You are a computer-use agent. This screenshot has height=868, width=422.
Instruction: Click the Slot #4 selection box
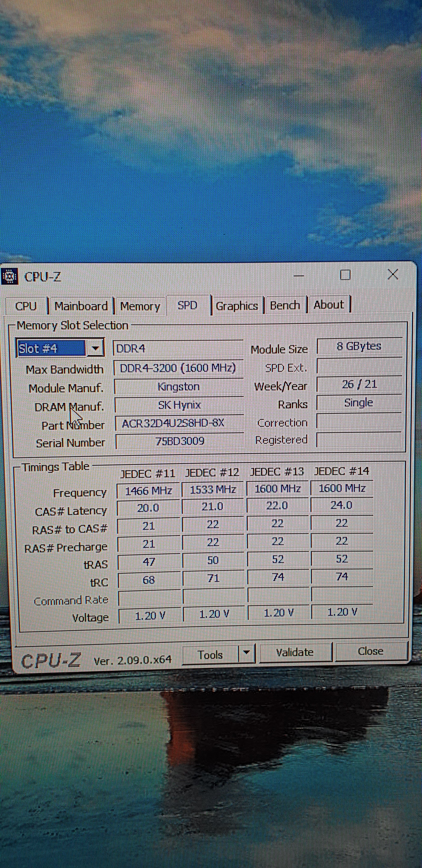click(x=51, y=348)
